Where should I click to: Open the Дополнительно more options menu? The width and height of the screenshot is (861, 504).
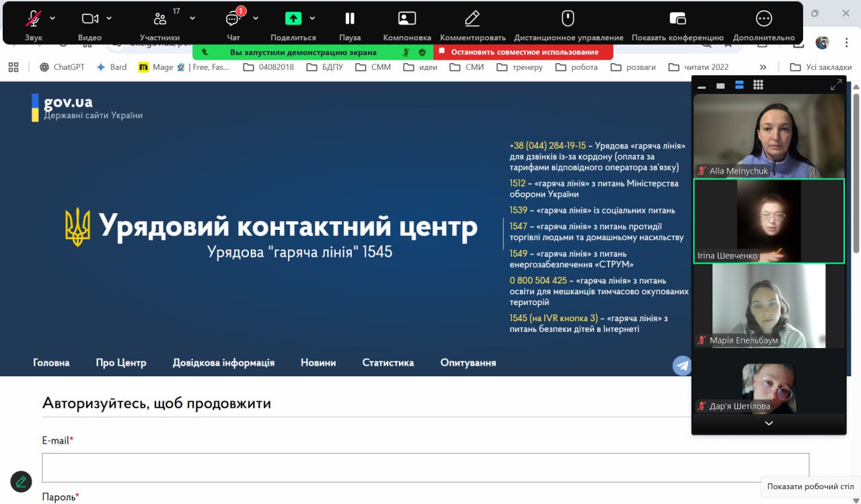763,19
